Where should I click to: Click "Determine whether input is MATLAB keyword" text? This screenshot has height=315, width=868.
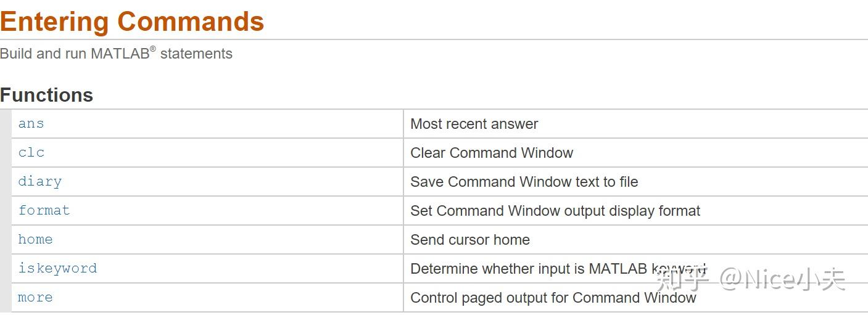(531, 269)
